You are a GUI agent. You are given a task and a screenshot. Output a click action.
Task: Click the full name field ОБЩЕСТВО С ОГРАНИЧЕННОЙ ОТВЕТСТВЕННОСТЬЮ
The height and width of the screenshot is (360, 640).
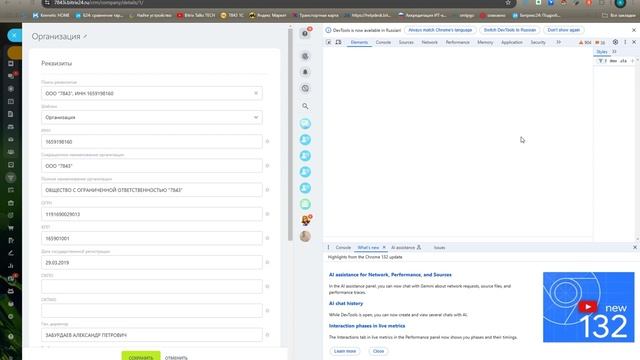[x=152, y=190]
